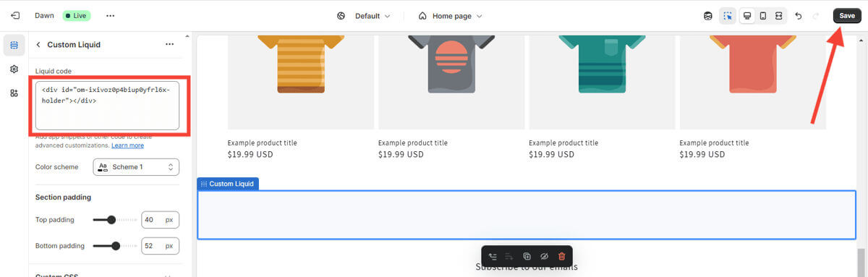Click the Bottom padding value field showing 52
The image size is (868, 277).
(160, 246)
